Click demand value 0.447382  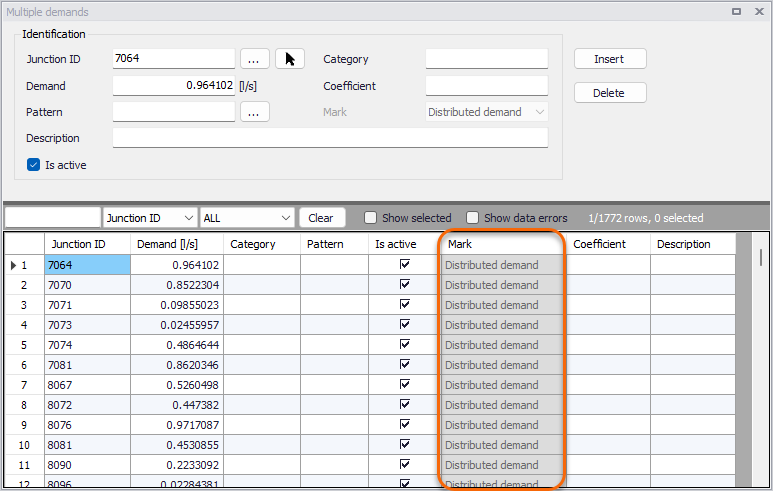pyautogui.click(x=177, y=405)
